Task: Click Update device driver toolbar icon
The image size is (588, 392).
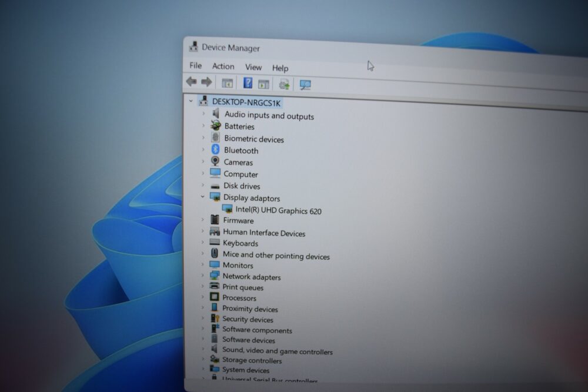Action: (284, 84)
